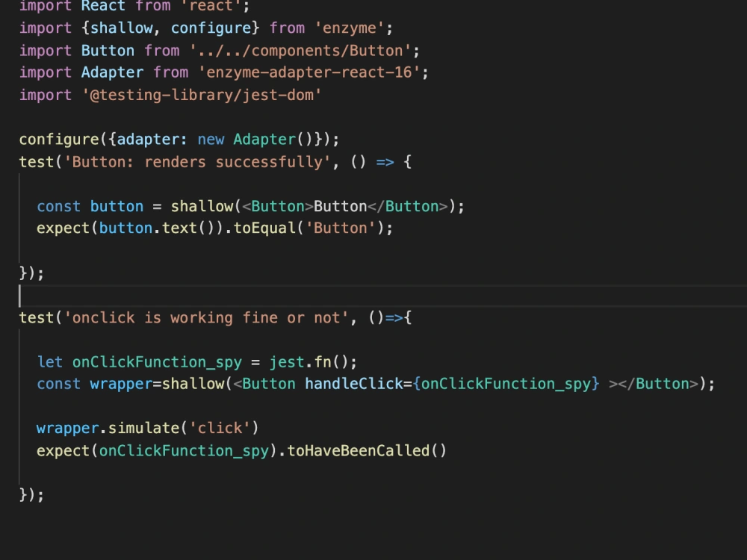Screen dimensions: 747x560
Task: Click the empty line with the text cursor
Action: (x=383, y=295)
